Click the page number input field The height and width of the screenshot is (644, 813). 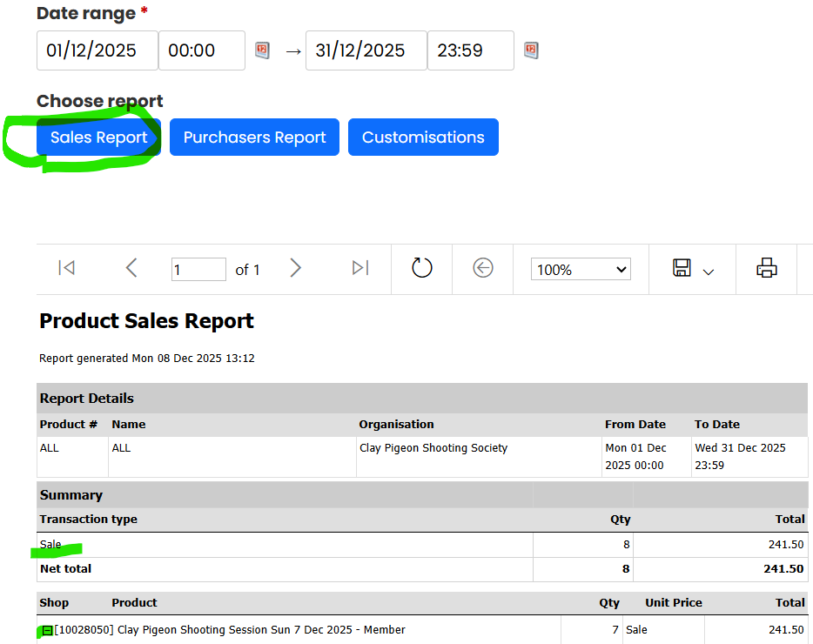tap(198, 269)
